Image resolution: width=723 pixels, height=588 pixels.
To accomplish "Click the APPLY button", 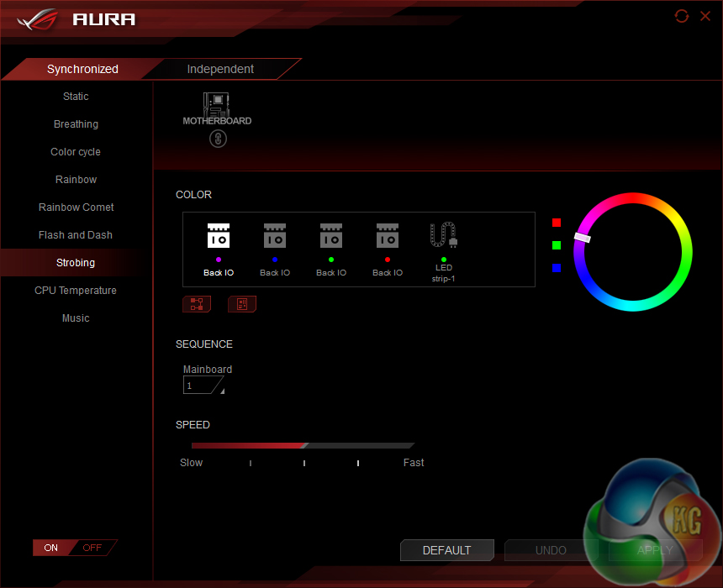I will click(x=655, y=550).
